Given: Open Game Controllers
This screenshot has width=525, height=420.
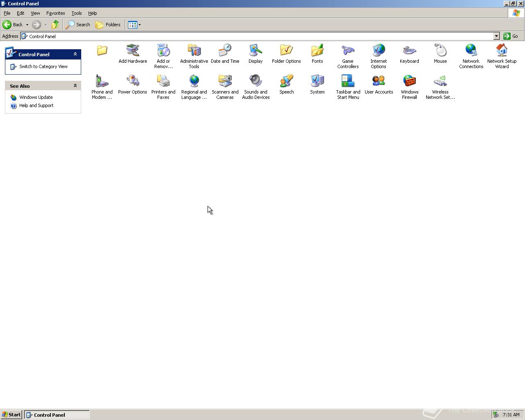Looking at the screenshot, I should click(x=348, y=56).
